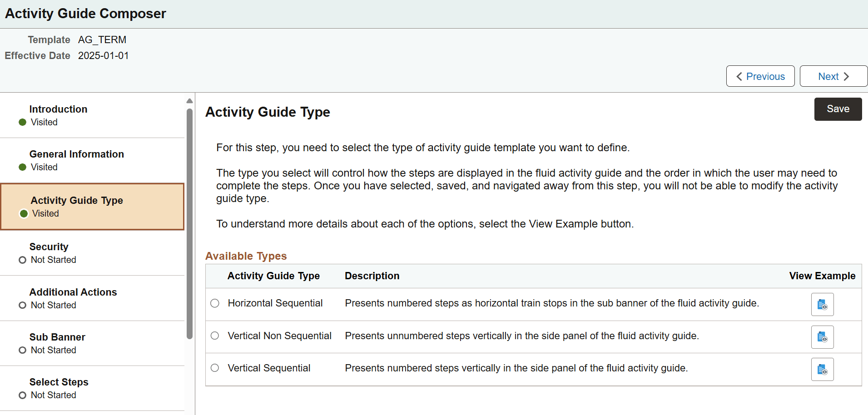Select the Vertical Sequential radio button
Screen dimensions: 868x415
point(215,368)
